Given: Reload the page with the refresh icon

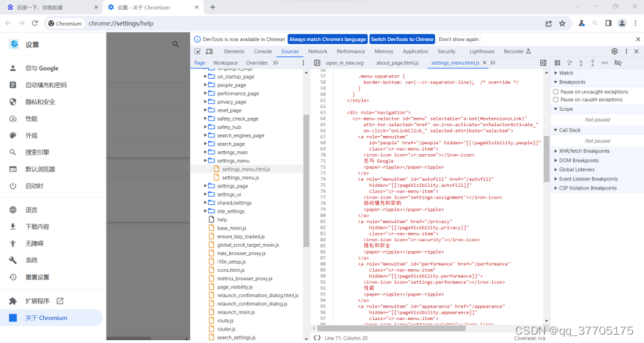Looking at the screenshot, I should coord(35,24).
